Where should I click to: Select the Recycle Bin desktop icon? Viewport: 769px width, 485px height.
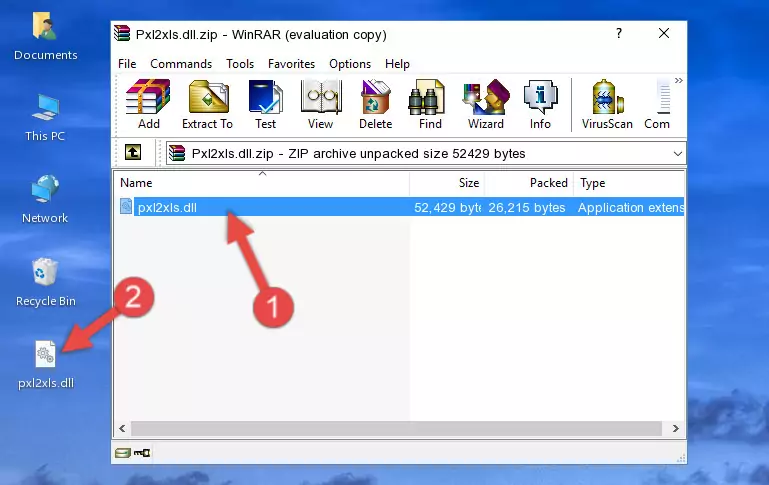(45, 282)
